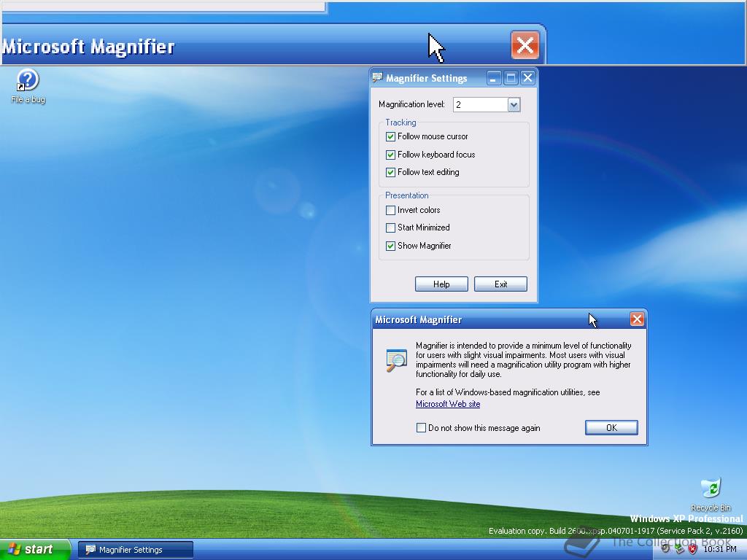Click the Magnifier Settings taskbar button
Viewport: 747px width, 560px height.
(136, 550)
